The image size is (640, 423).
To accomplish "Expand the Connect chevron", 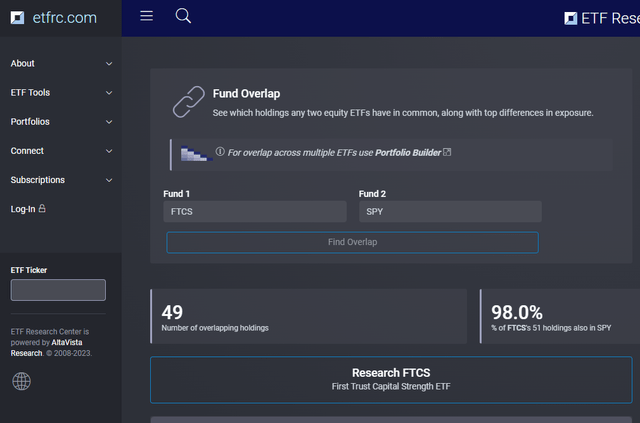I will click(109, 151).
